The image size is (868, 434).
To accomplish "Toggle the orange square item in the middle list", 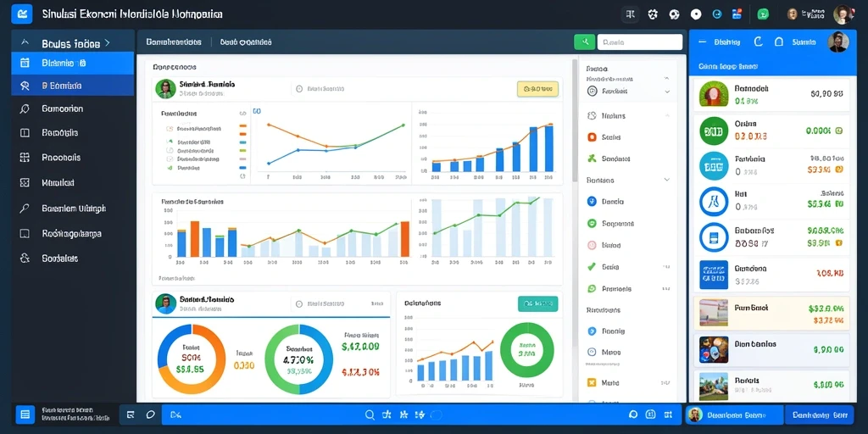I will (x=591, y=137).
